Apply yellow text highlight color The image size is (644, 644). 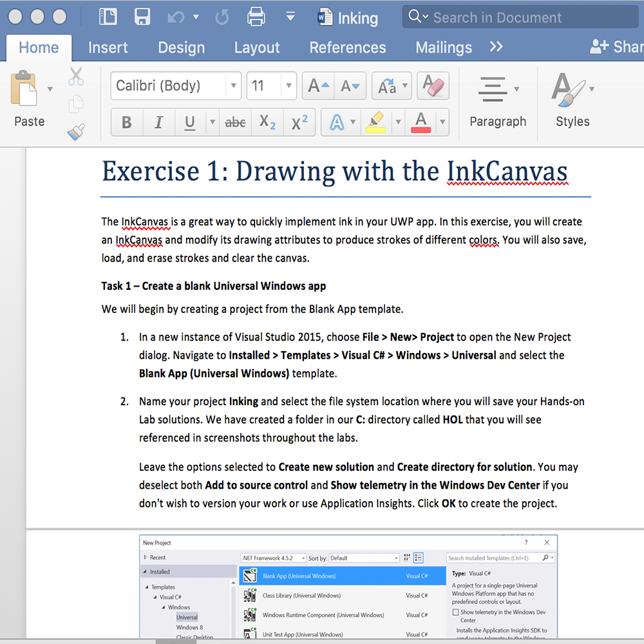(376, 122)
